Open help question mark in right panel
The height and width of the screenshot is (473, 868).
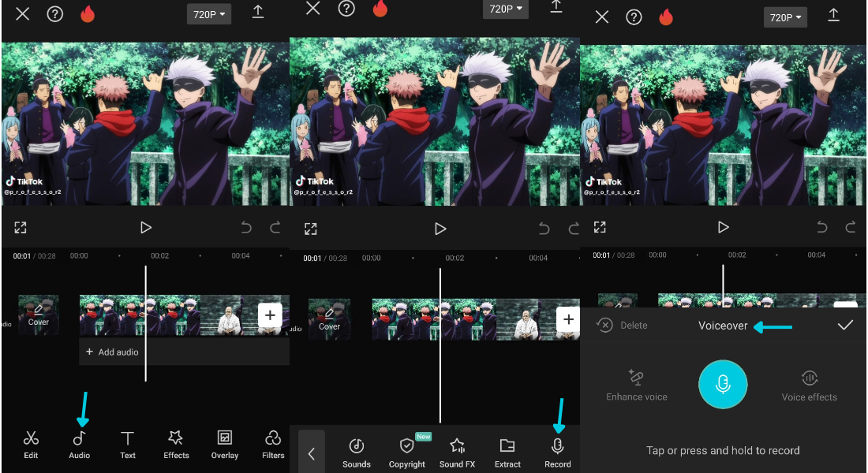pyautogui.click(x=634, y=17)
